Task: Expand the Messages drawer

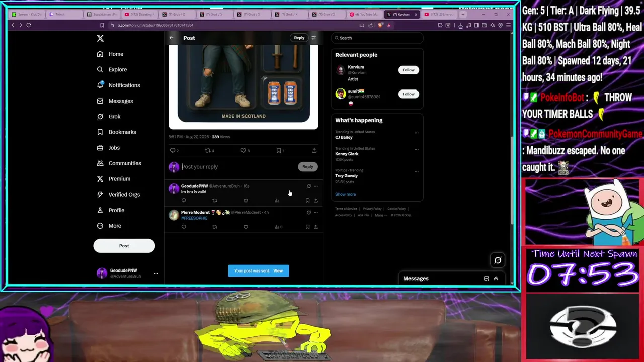Action: (x=496, y=278)
